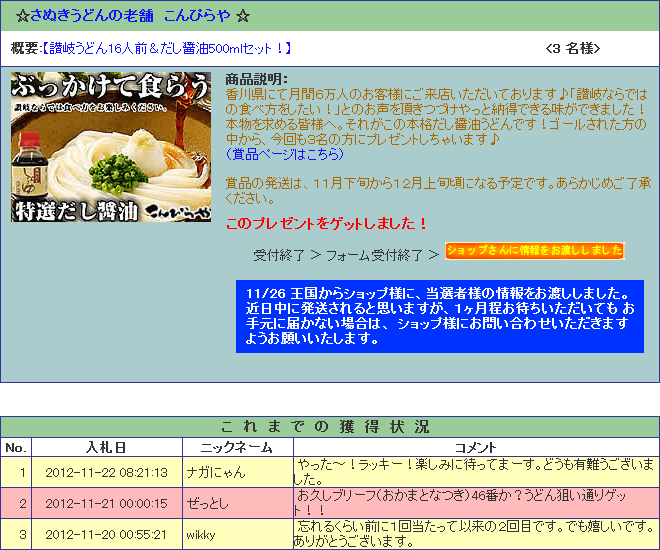Click the nickname ぜっとし
660x550 pixels.
[208, 503]
